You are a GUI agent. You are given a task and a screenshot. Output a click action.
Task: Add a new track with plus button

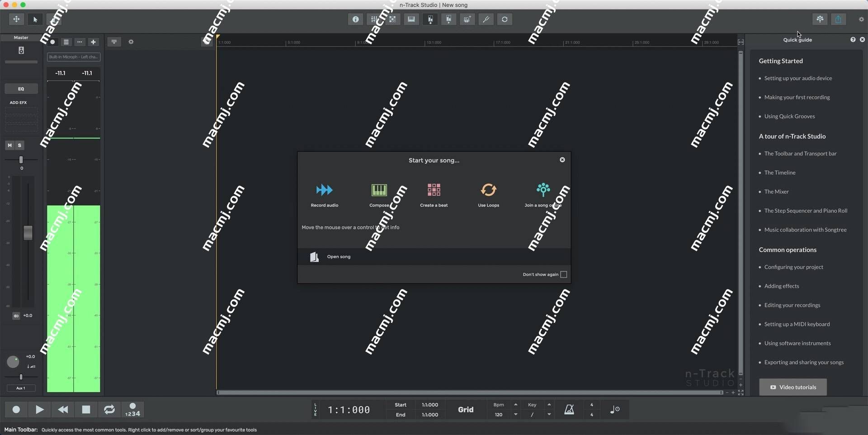point(93,42)
